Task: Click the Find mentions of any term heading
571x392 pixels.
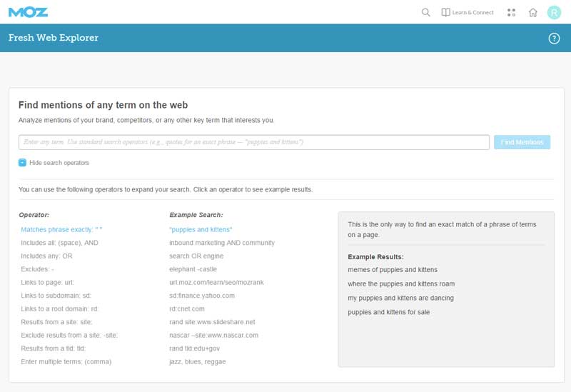Action: (x=103, y=105)
